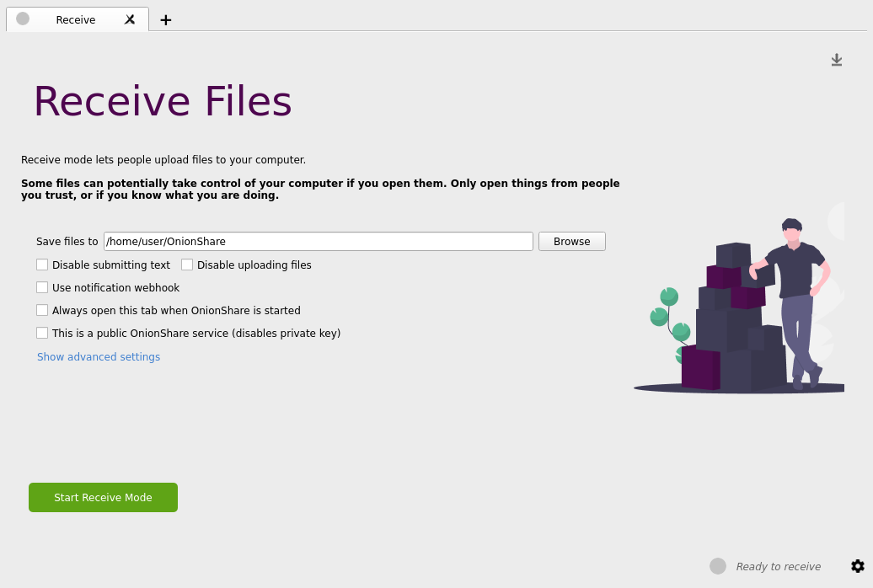
Task: Click the Start Receive Mode button
Action: tap(103, 497)
